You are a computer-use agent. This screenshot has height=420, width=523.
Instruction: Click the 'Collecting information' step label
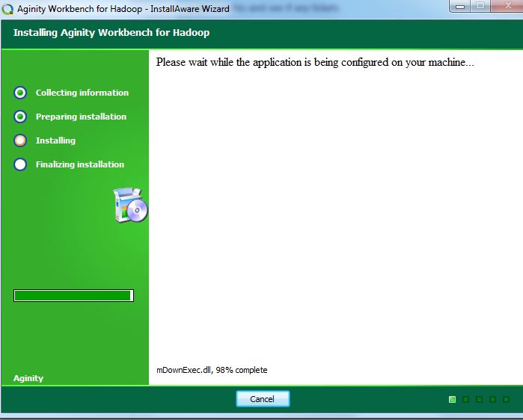tap(82, 93)
